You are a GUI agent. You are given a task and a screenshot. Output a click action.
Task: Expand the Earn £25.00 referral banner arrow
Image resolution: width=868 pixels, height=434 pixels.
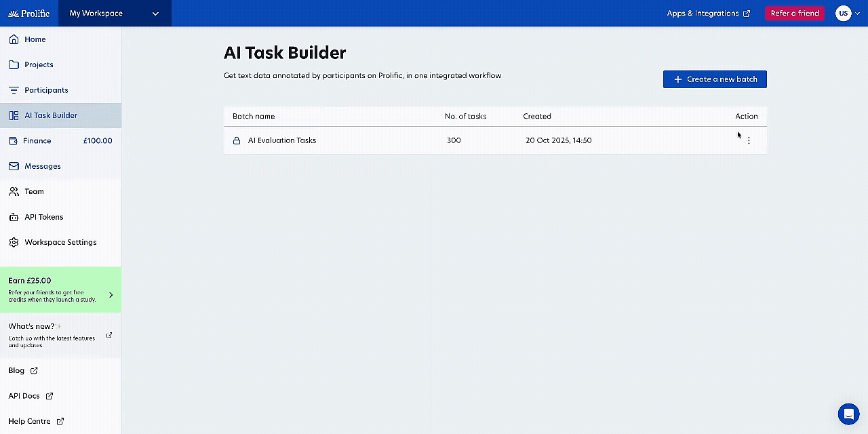(111, 295)
